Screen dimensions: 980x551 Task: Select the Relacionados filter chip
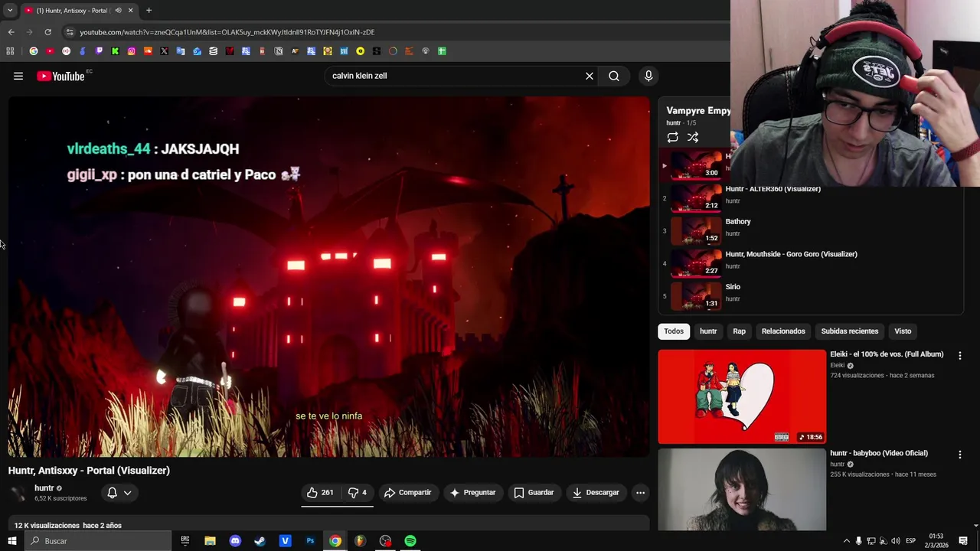click(783, 331)
